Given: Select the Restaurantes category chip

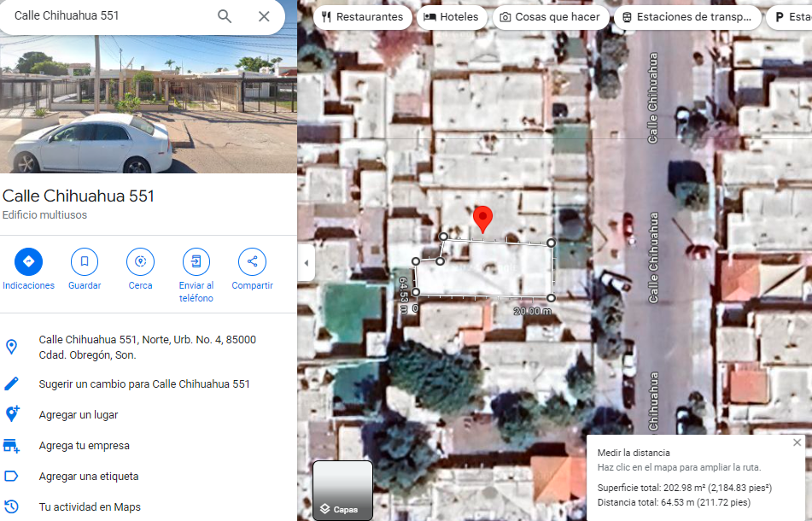Looking at the screenshot, I should (363, 17).
